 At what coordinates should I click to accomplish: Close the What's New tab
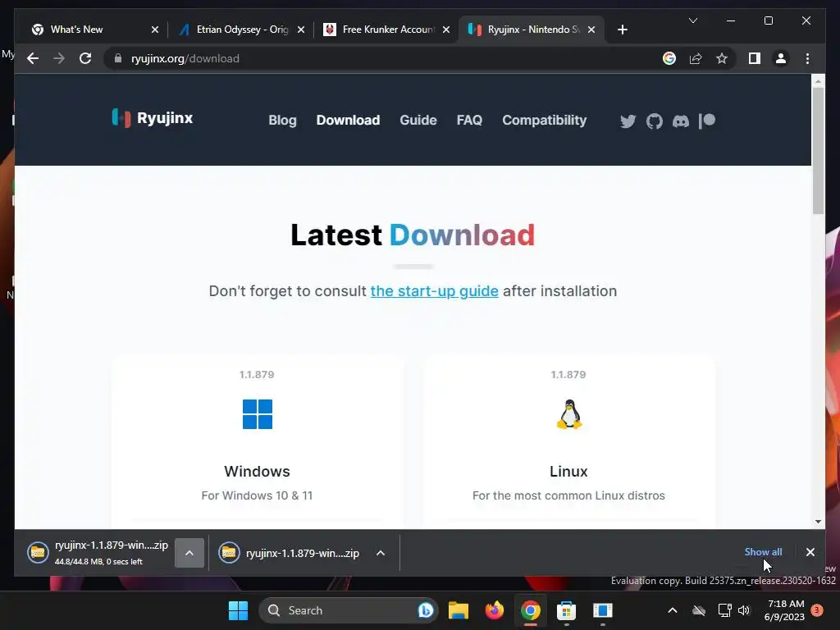point(155,30)
